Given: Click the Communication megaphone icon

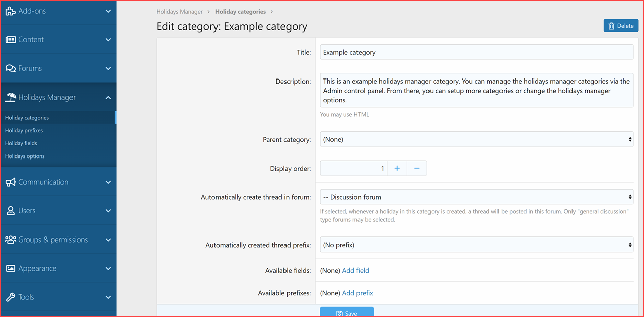Looking at the screenshot, I should [x=10, y=182].
